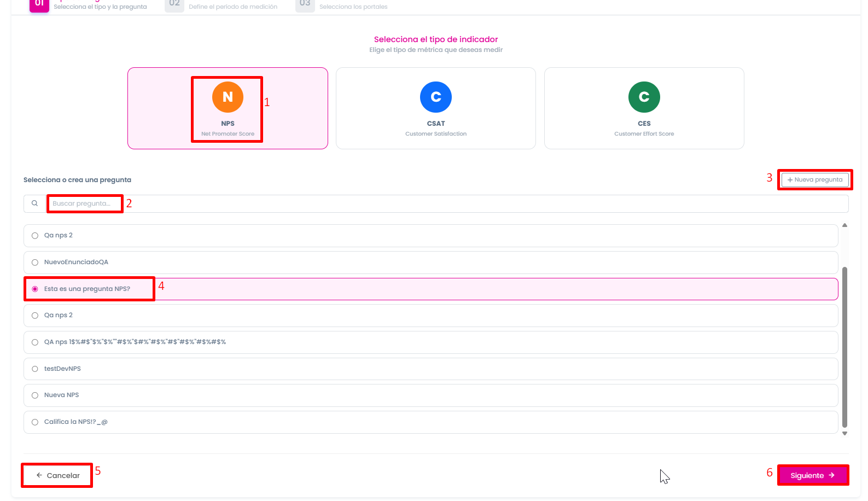868x501 pixels.
Task: Click 'Elige el tipo de métrica que deseas medir'
Action: 436,50
